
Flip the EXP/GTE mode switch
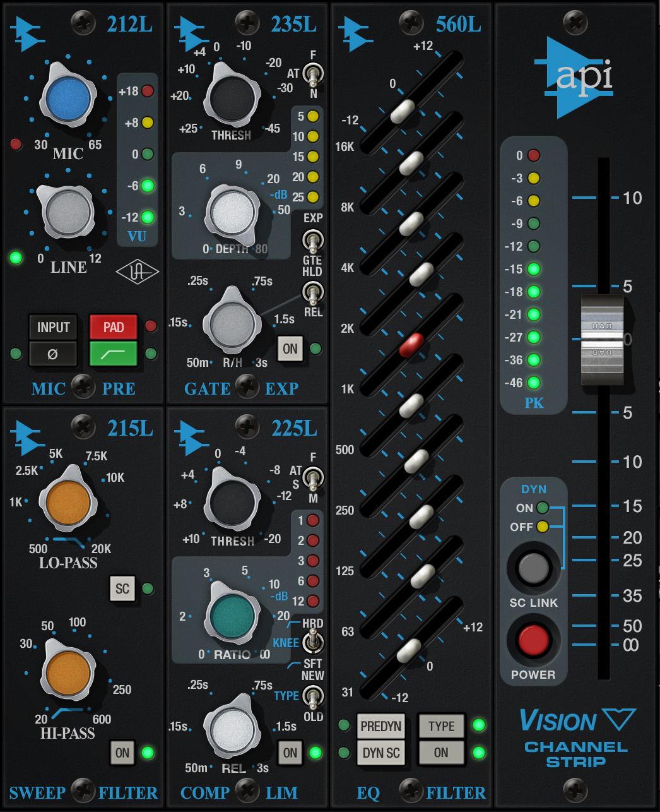coord(313,241)
